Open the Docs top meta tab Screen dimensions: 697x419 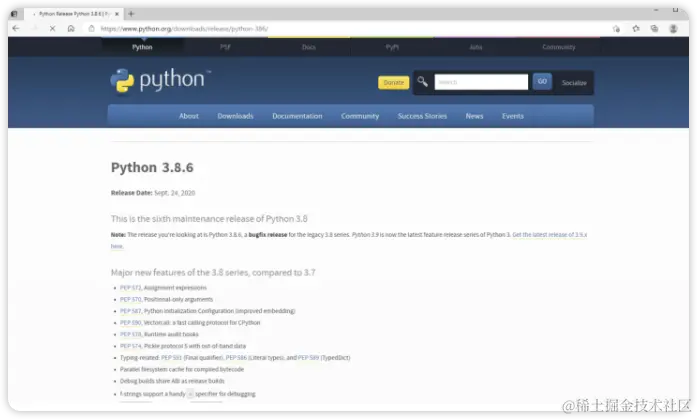pyautogui.click(x=308, y=47)
